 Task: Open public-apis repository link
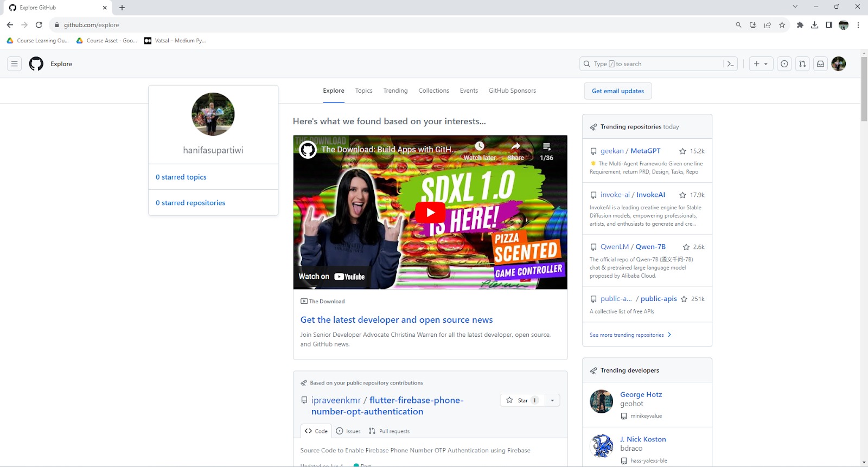point(639,299)
